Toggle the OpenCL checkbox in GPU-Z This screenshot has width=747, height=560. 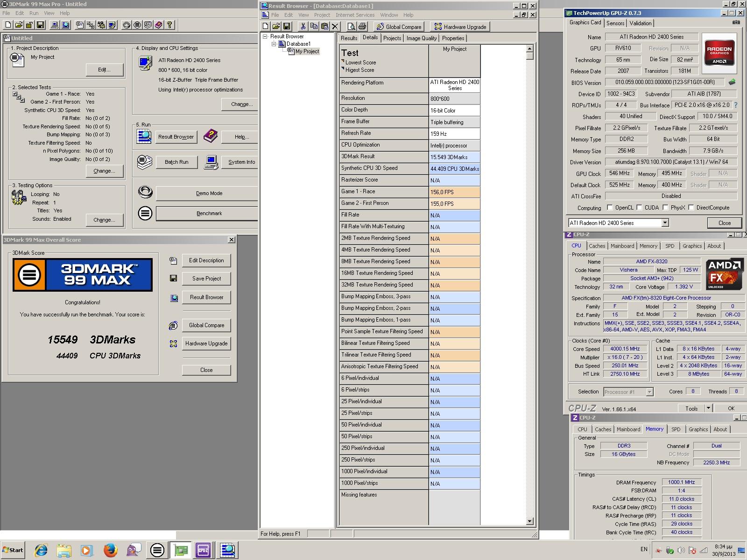(610, 208)
